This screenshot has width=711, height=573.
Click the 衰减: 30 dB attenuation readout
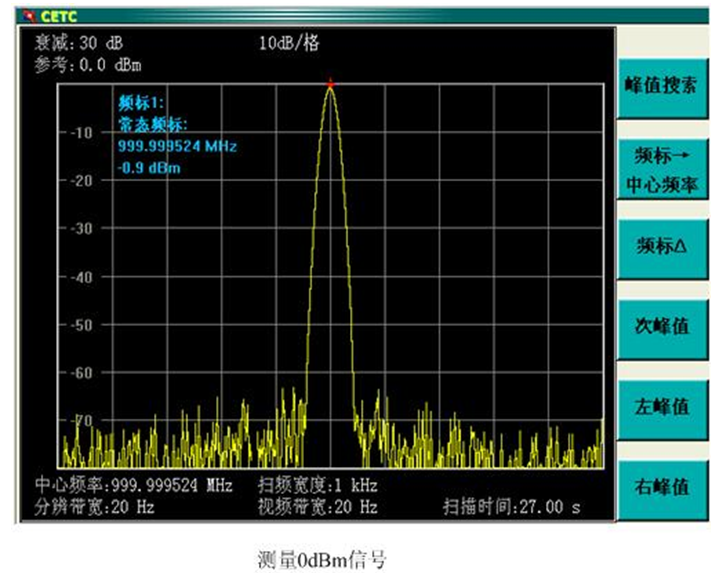[x=79, y=44]
